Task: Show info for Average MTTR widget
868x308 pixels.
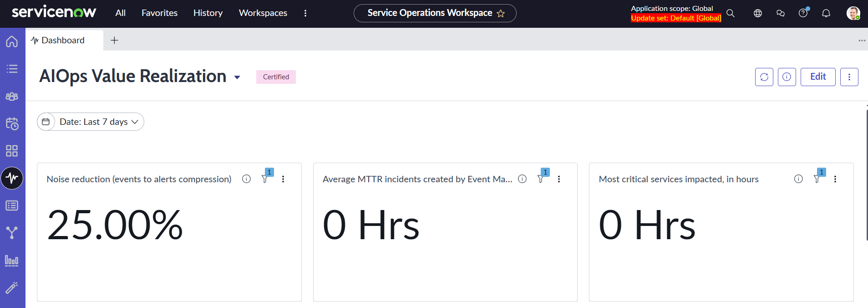Action: tap(523, 179)
